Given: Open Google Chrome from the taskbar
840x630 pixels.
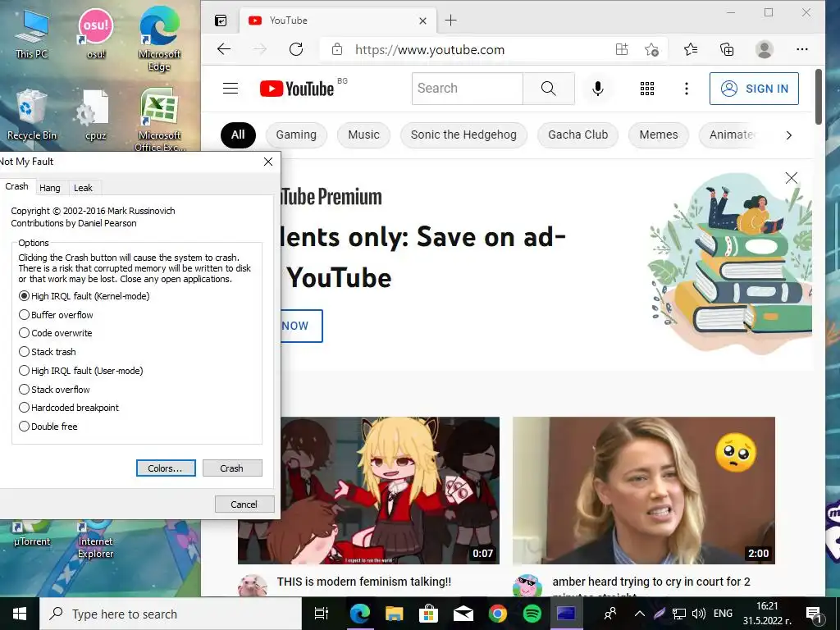Looking at the screenshot, I should pyautogui.click(x=498, y=614).
